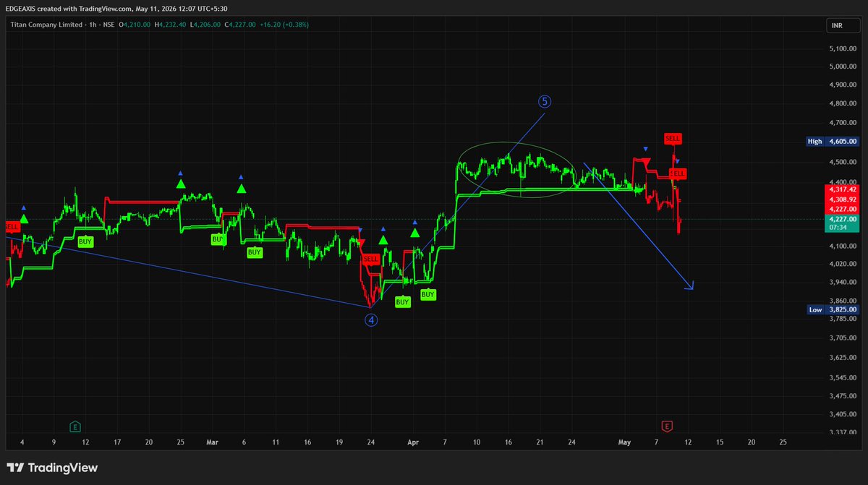Click the 3,405.00 price axis label
The height and width of the screenshot is (485, 868).
(x=843, y=414)
